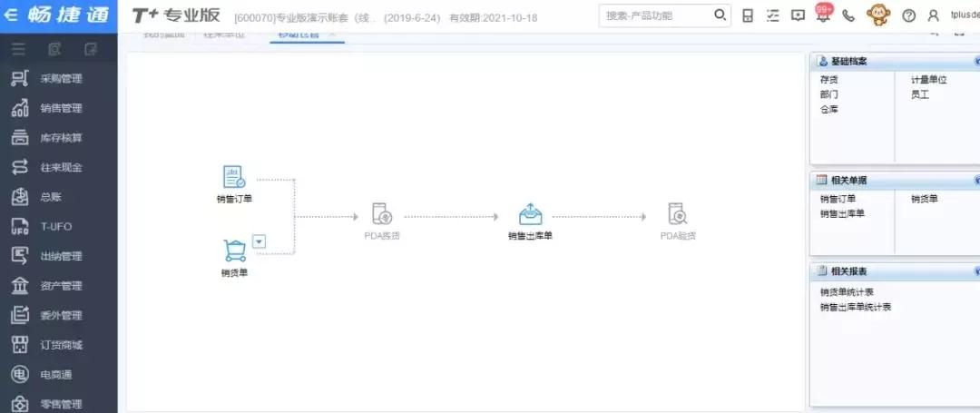Screen dimensions: 980x413
Task: Collapse the 相关单据 panel
Action: coord(976,180)
